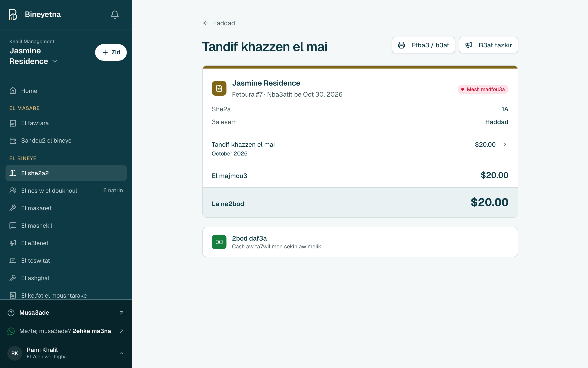
Task: Click the Sandou2 el bineye wallet icon
Action: point(13,141)
